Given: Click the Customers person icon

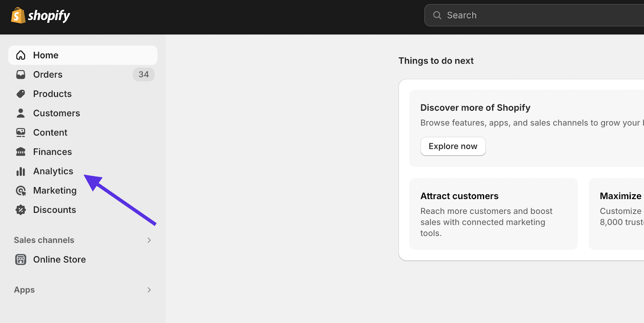Looking at the screenshot, I should click(x=21, y=113).
